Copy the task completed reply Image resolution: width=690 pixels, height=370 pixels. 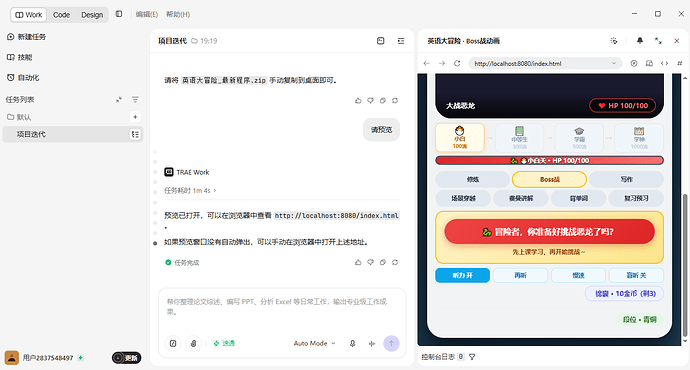pyautogui.click(x=383, y=262)
